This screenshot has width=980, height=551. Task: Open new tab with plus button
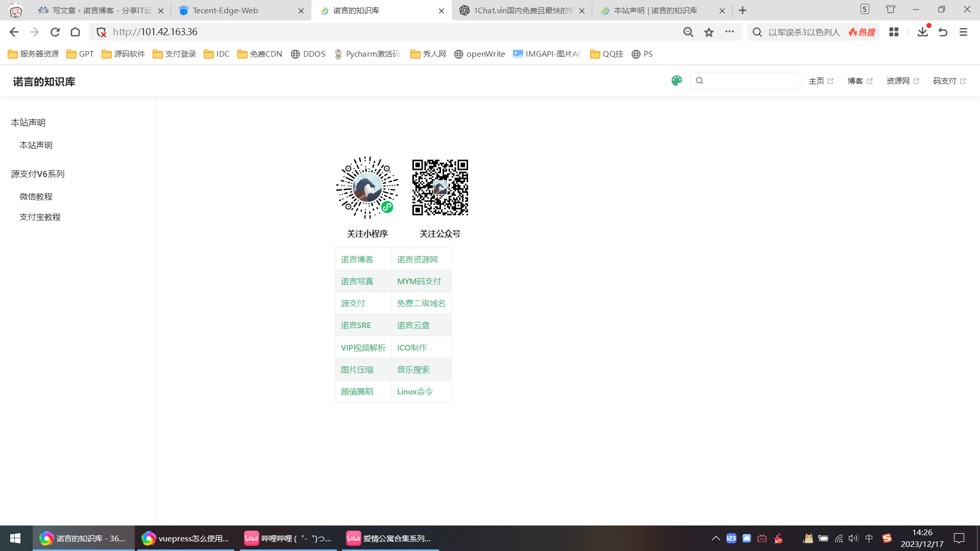point(743,10)
